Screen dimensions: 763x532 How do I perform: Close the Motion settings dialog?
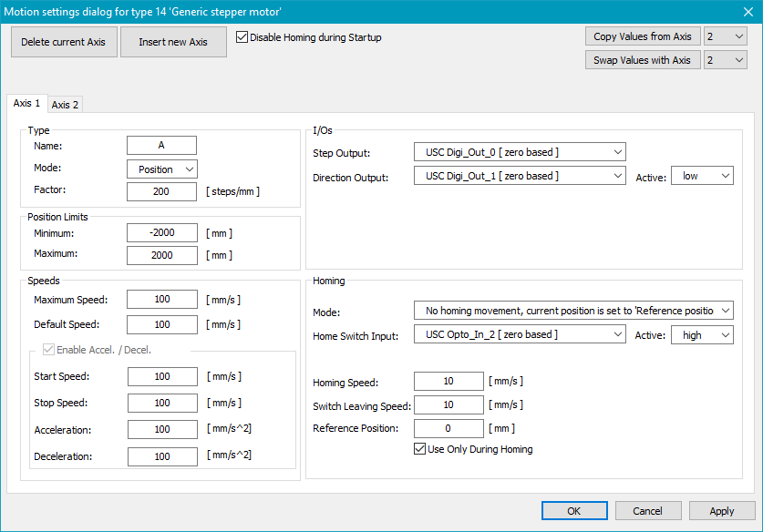point(748,11)
